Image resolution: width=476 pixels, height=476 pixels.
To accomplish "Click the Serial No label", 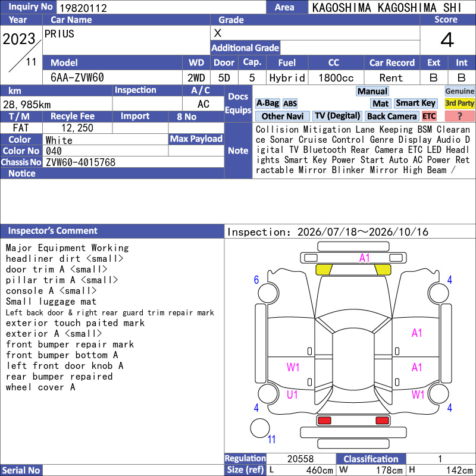I will pos(21,470).
